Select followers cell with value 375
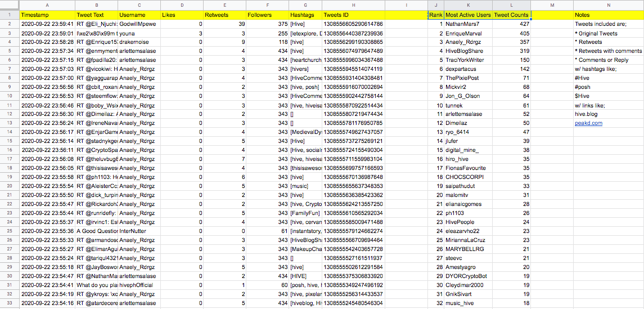This screenshot has height=309, width=644. [x=267, y=24]
